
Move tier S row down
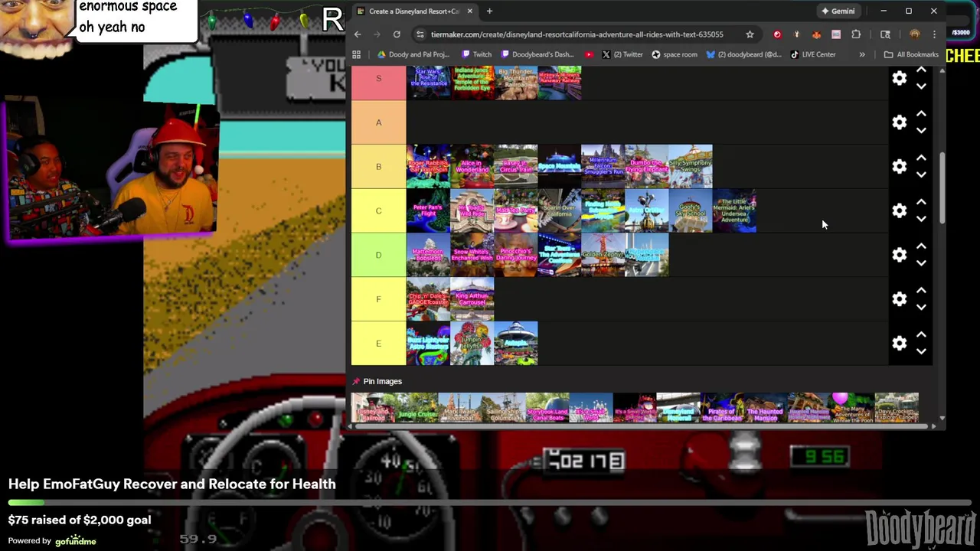pyautogui.click(x=921, y=86)
